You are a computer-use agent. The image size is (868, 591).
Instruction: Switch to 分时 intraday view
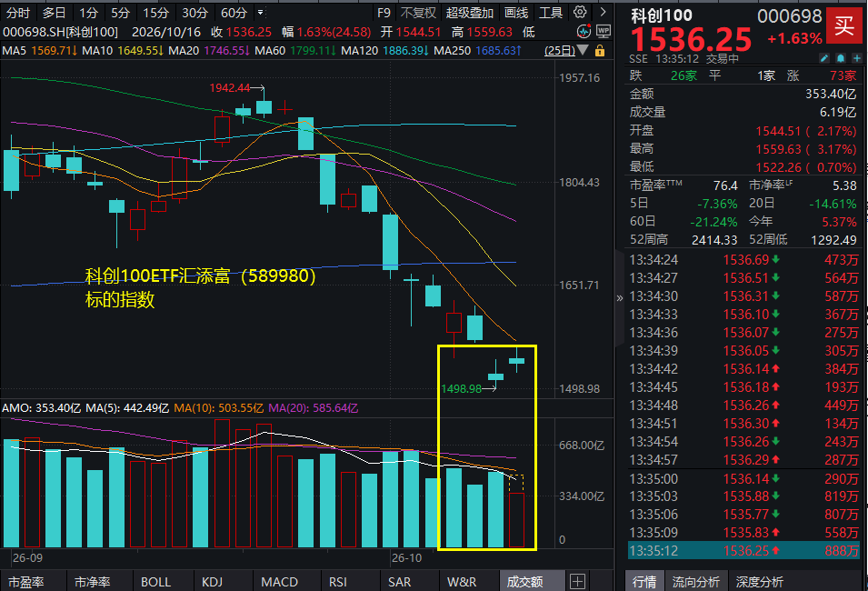coord(17,13)
